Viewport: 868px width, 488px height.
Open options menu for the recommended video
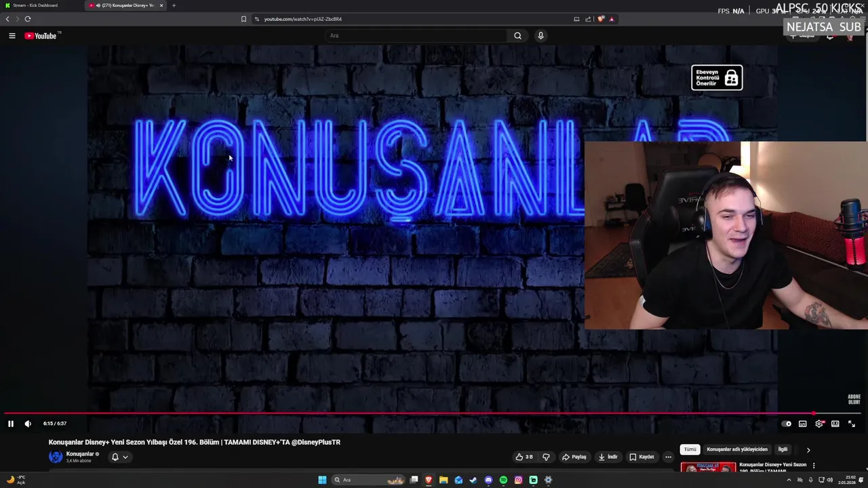point(814,466)
